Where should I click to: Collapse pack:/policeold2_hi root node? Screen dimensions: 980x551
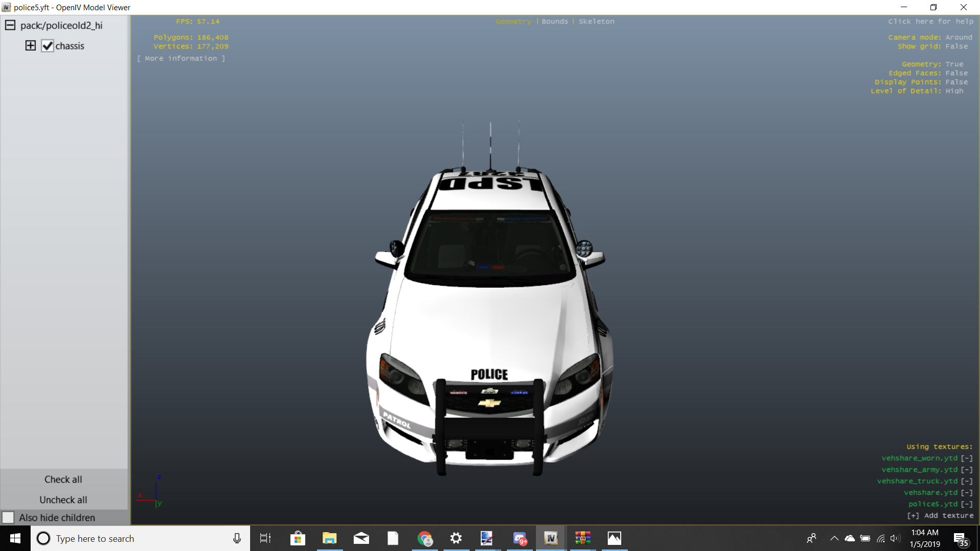10,26
